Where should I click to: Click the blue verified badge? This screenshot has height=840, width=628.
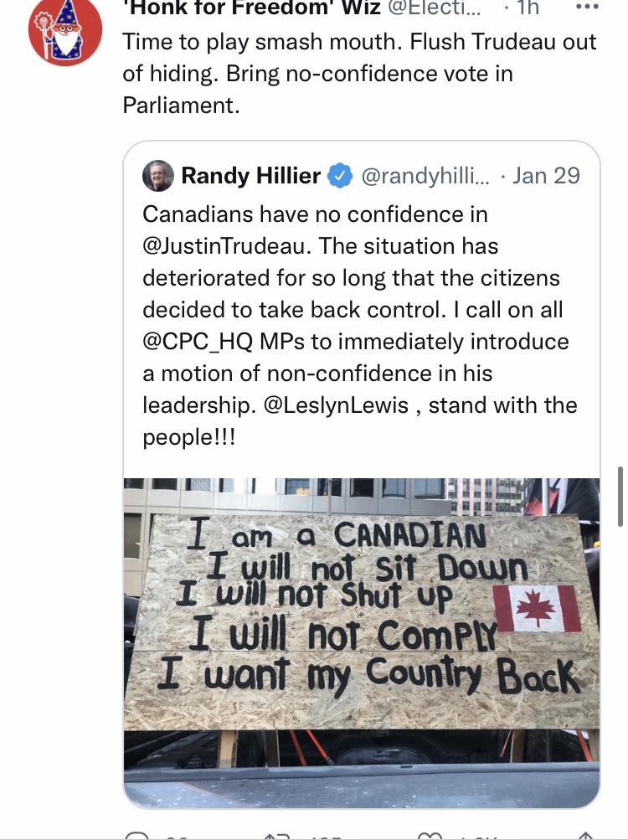(340, 176)
